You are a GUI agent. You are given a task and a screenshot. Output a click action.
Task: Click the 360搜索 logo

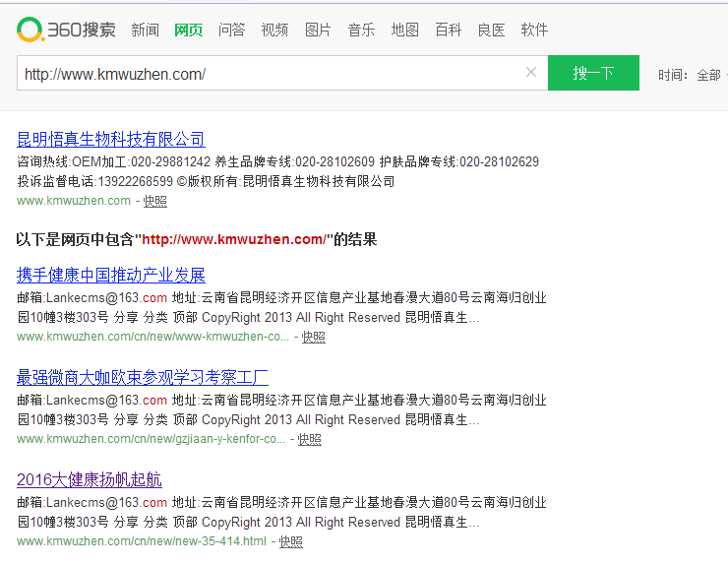tap(66, 30)
